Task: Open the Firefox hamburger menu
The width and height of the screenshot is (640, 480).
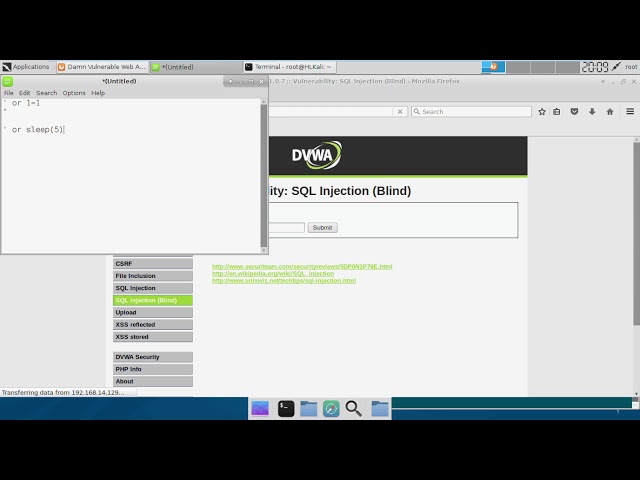Action: [x=630, y=111]
